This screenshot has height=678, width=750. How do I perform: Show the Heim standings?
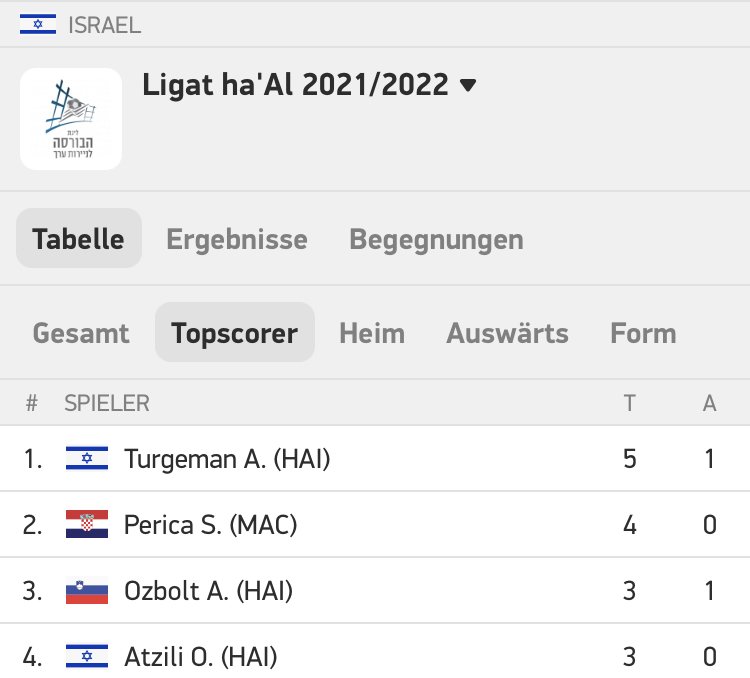tap(372, 333)
